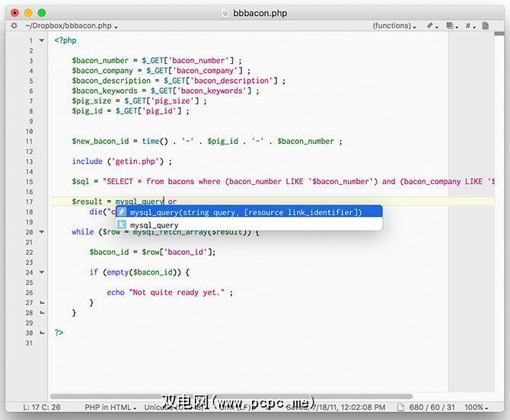The width and height of the screenshot is (510, 420).
Task: Click the fold end marker at line 30
Action: [42, 332]
